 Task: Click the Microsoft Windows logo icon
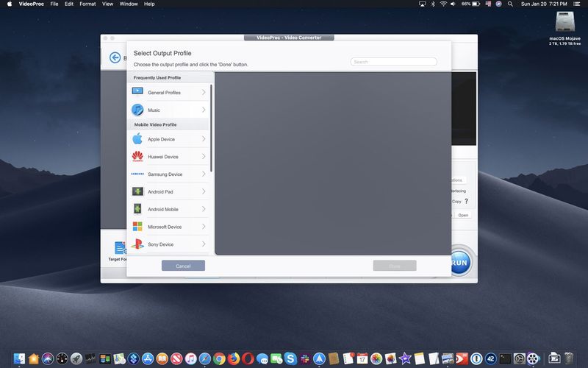137,227
